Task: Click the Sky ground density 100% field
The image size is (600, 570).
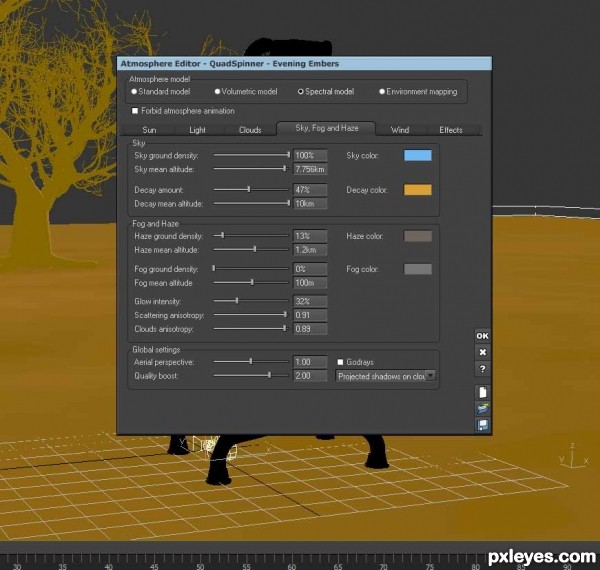Action: tap(310, 155)
